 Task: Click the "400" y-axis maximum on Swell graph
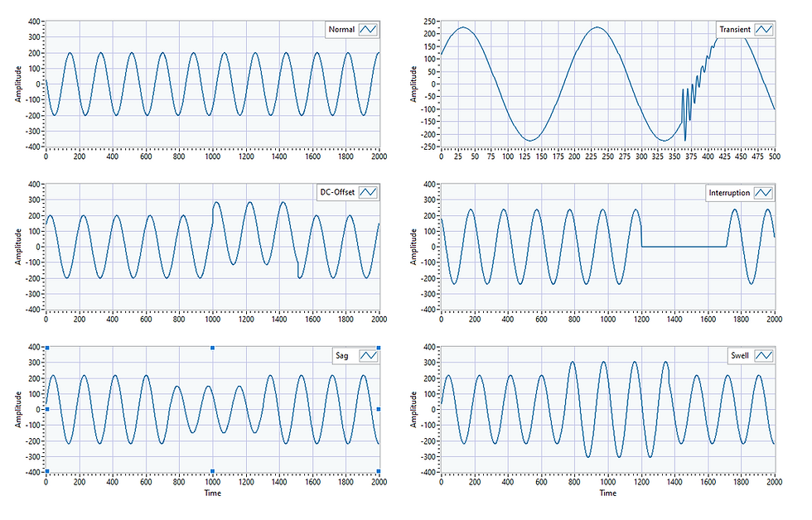430,347
